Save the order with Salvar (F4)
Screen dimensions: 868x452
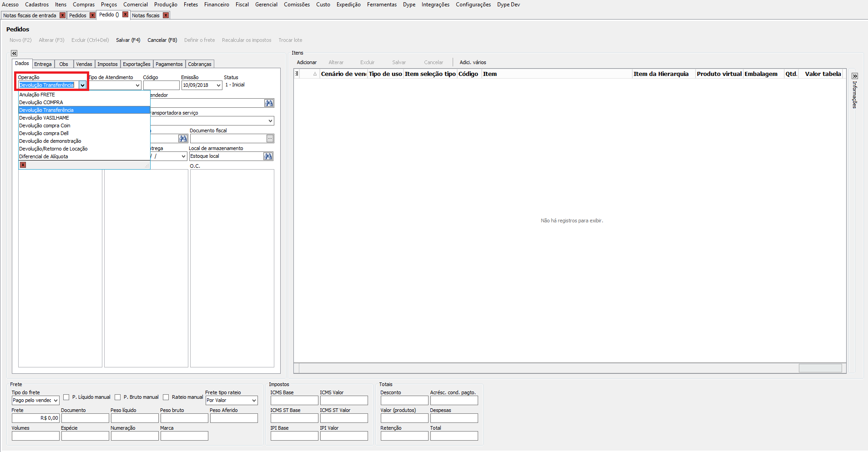128,40
